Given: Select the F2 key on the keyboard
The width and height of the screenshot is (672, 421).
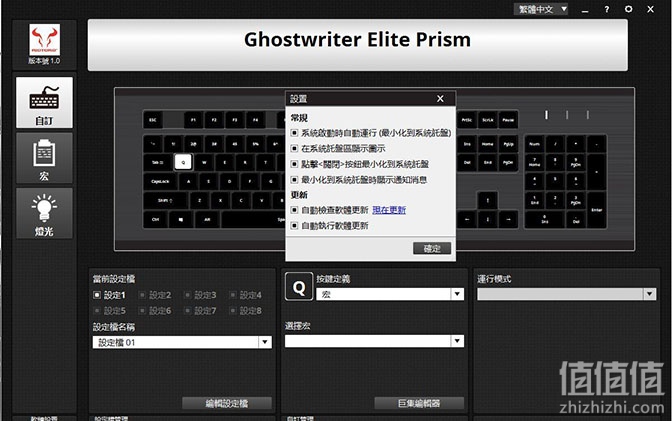Looking at the screenshot, I should click(214, 120).
